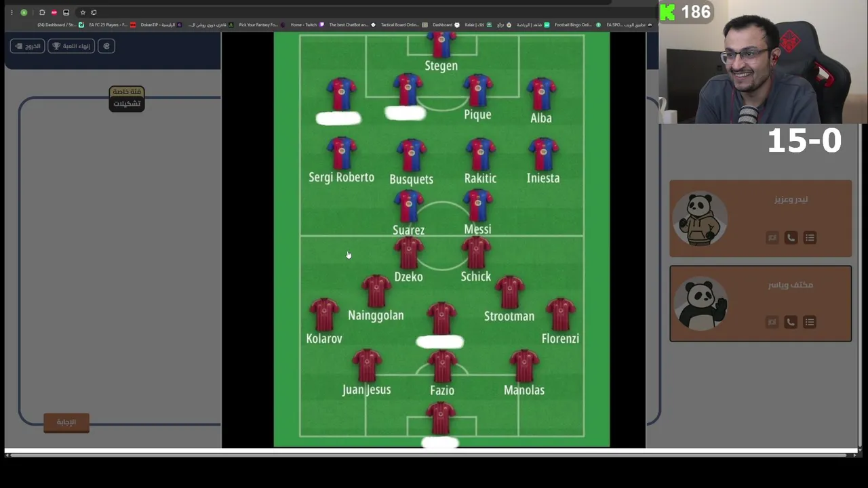The height and width of the screenshot is (488, 868).
Task: Click the الإجابة (answer) button
Action: click(x=66, y=422)
